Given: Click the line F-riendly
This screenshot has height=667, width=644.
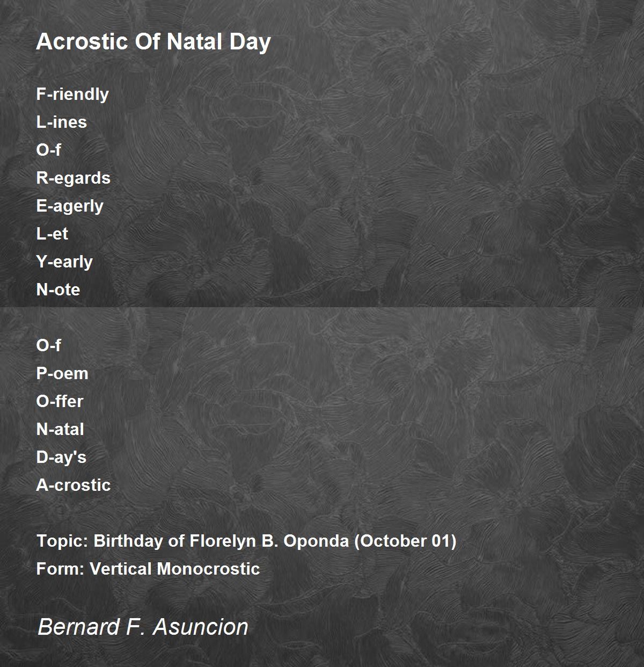Looking at the screenshot, I should [72, 94].
